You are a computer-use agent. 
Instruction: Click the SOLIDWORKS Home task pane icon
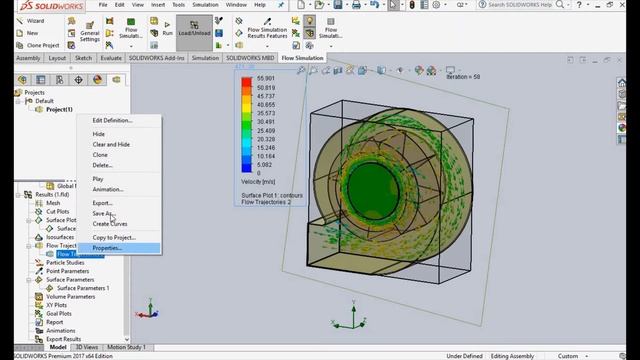pyautogui.click(x=621, y=83)
